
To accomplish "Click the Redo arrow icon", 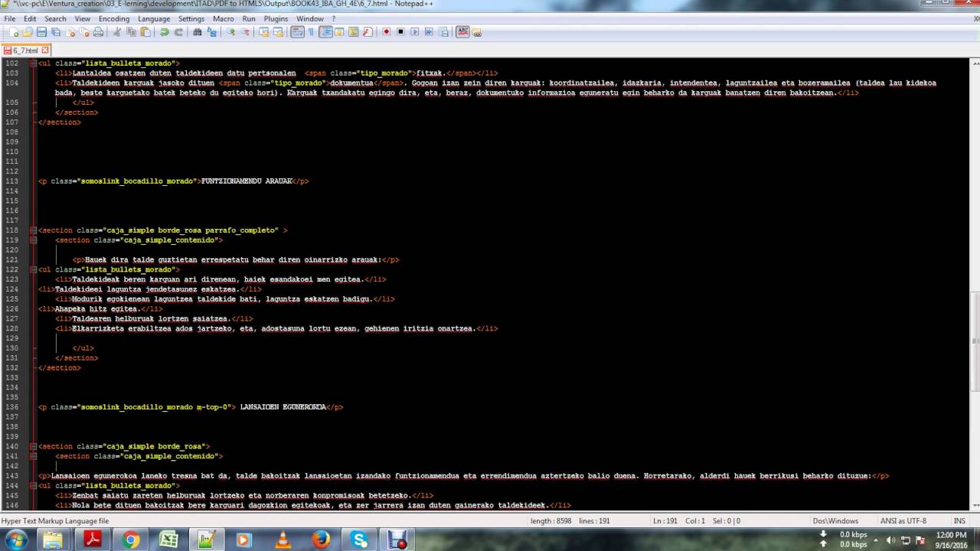I will [x=178, y=32].
